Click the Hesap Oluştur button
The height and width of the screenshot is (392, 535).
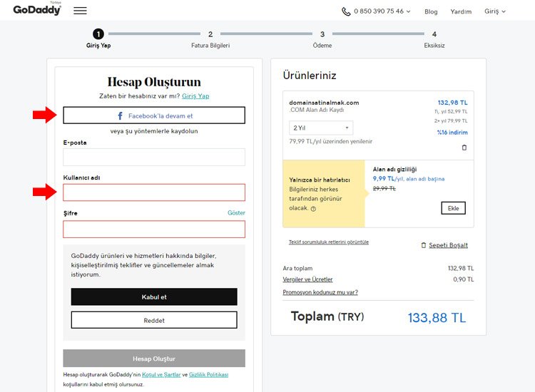click(154, 359)
